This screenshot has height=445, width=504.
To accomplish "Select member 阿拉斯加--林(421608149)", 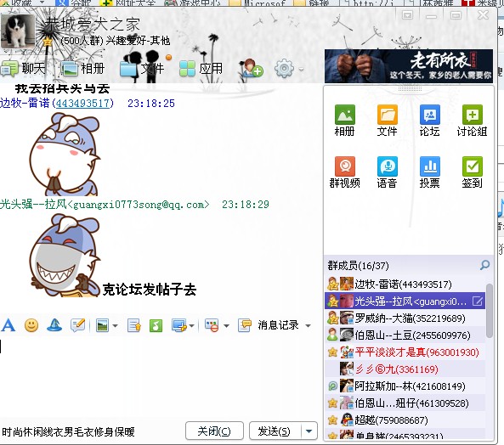I will click(405, 386).
